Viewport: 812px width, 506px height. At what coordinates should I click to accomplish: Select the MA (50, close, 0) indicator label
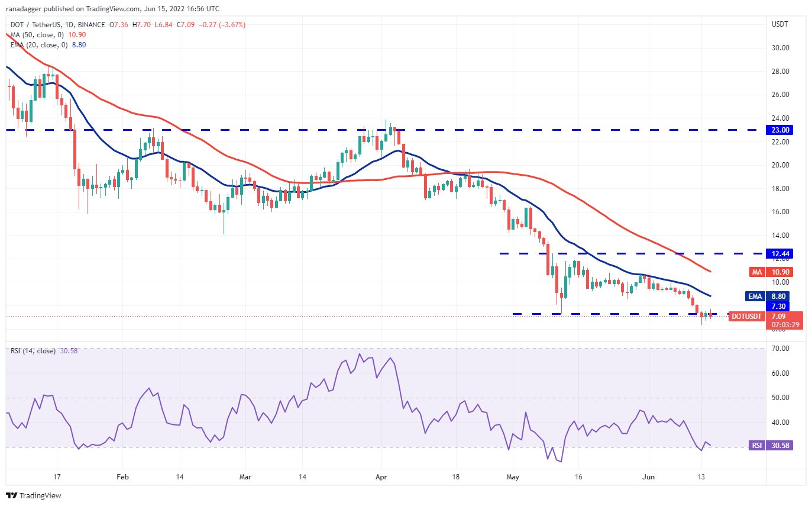click(x=36, y=35)
